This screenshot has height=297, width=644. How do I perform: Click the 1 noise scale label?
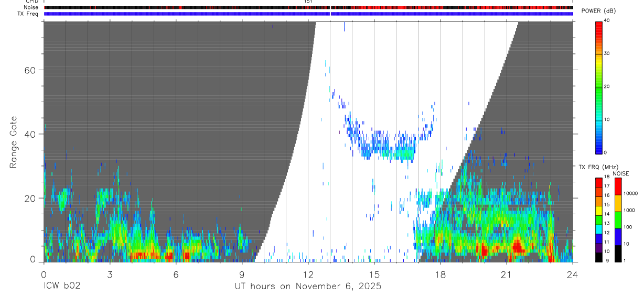click(626, 260)
